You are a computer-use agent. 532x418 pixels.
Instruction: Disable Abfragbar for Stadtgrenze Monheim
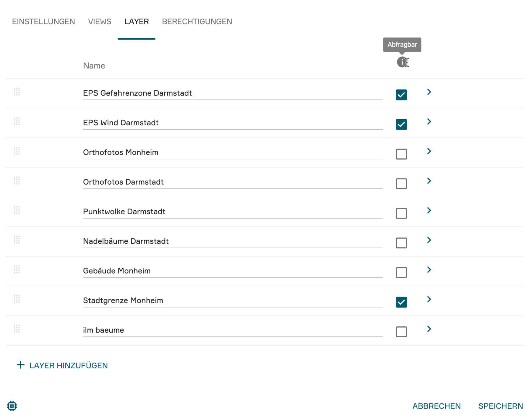pos(401,302)
